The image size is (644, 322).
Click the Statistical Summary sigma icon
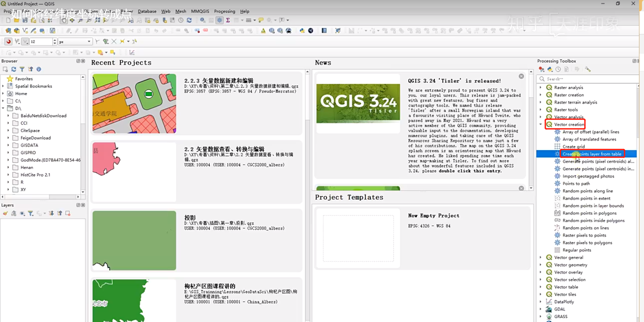coord(228,20)
